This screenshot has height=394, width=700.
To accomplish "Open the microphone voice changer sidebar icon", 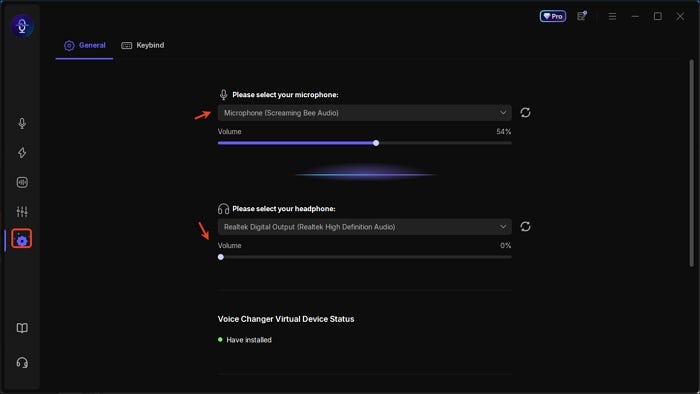I will coord(22,123).
